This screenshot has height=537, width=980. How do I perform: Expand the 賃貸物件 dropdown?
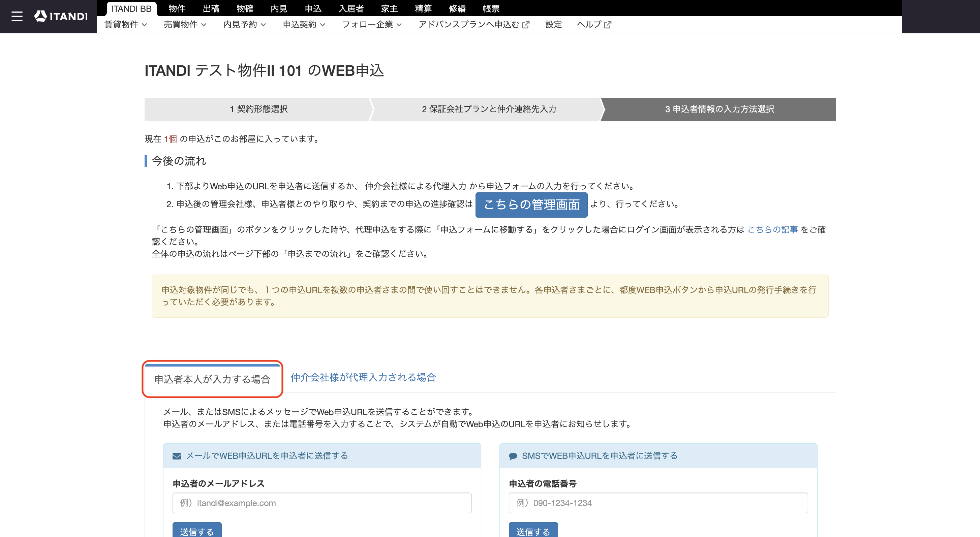(126, 25)
